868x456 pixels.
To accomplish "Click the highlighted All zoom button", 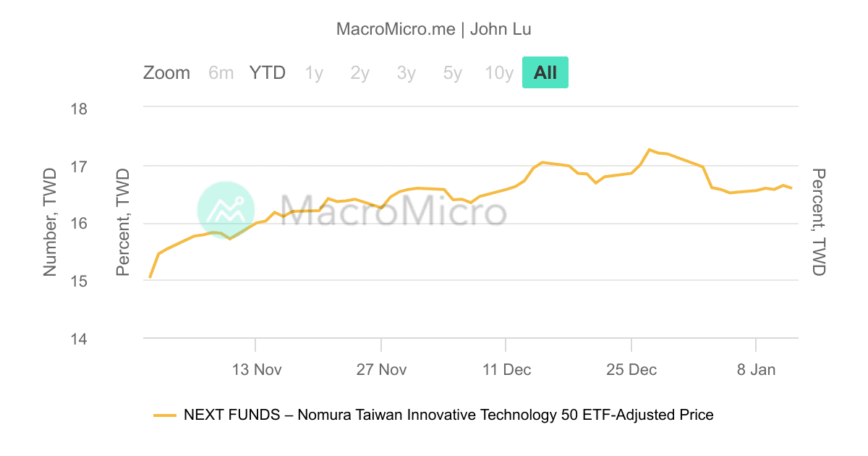I will click(x=545, y=73).
